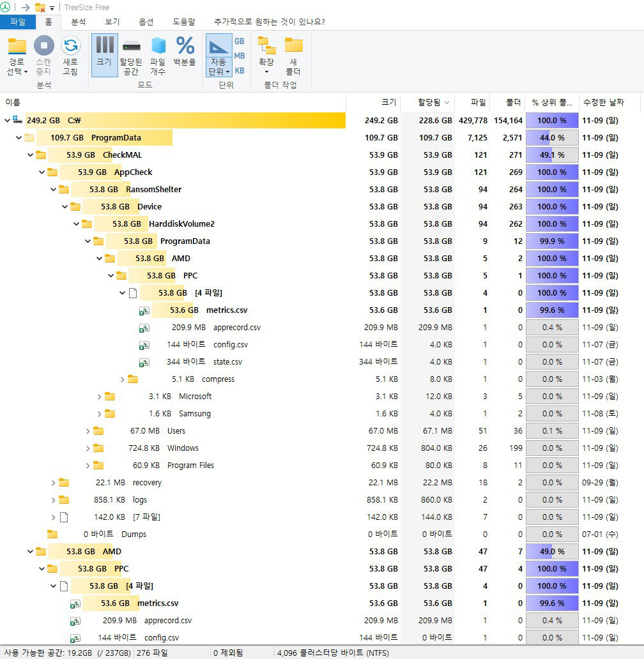
Task: Collapse the CheckMAL folder node
Action: click(30, 155)
